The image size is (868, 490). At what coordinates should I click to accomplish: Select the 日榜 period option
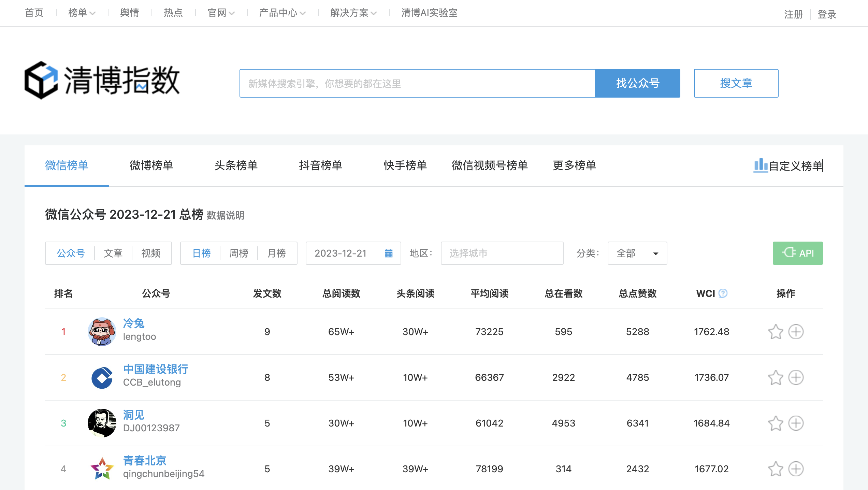pyautogui.click(x=201, y=253)
